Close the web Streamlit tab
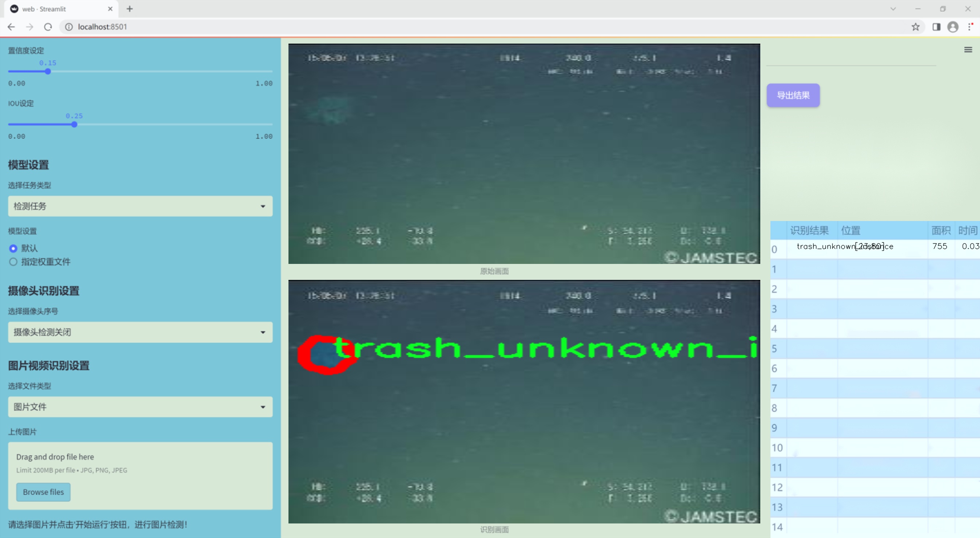This screenshot has height=538, width=980. pyautogui.click(x=110, y=9)
